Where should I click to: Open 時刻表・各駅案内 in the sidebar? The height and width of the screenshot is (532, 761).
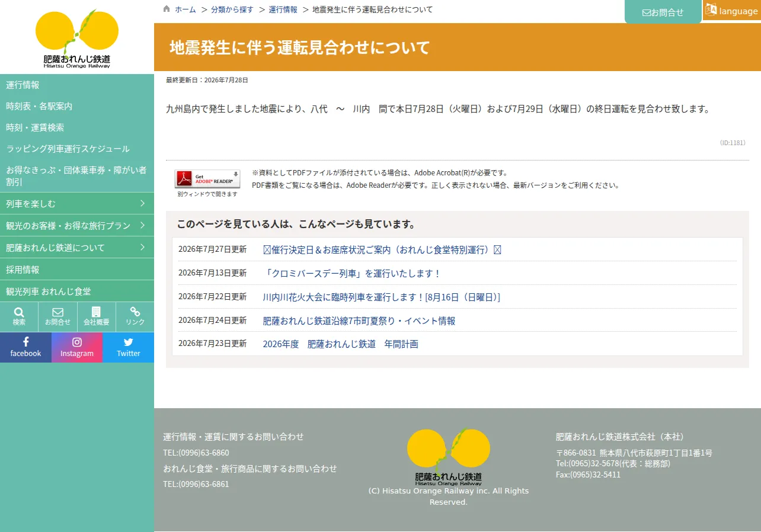point(77,106)
